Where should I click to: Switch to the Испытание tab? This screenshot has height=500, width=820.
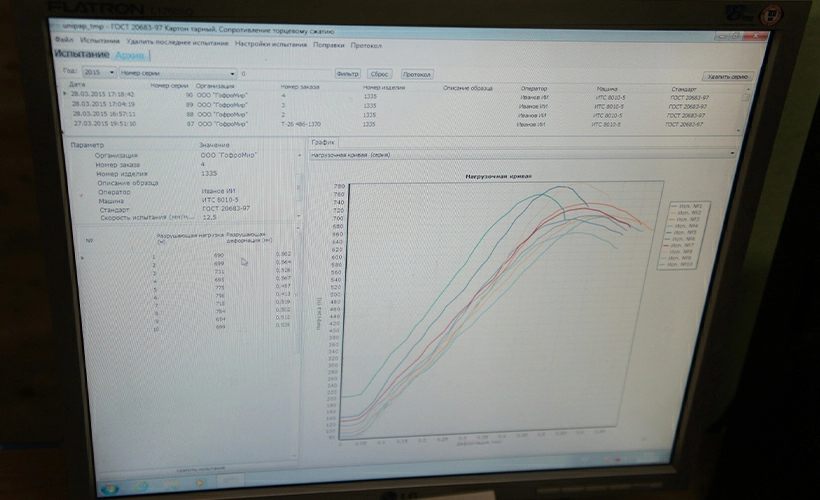[82, 54]
